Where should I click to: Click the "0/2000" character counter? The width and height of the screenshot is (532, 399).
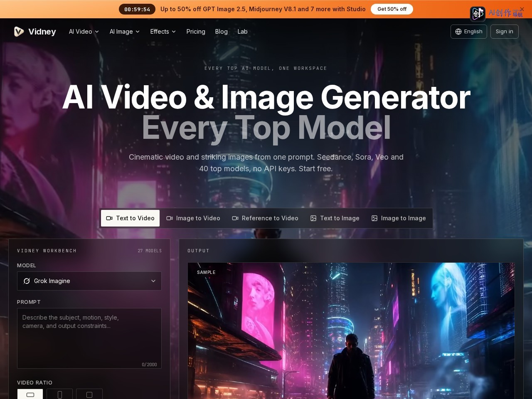[149, 365]
